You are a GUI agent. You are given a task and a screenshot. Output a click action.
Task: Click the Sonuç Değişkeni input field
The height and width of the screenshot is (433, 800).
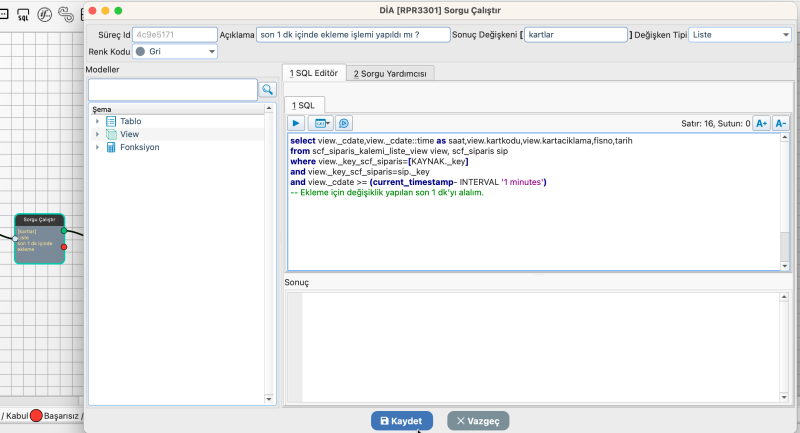click(x=574, y=34)
